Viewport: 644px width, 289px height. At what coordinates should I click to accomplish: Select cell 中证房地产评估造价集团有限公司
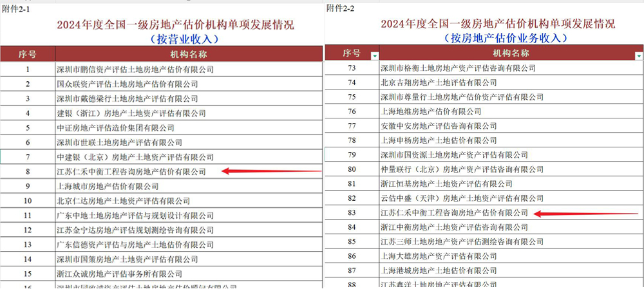[115, 127]
